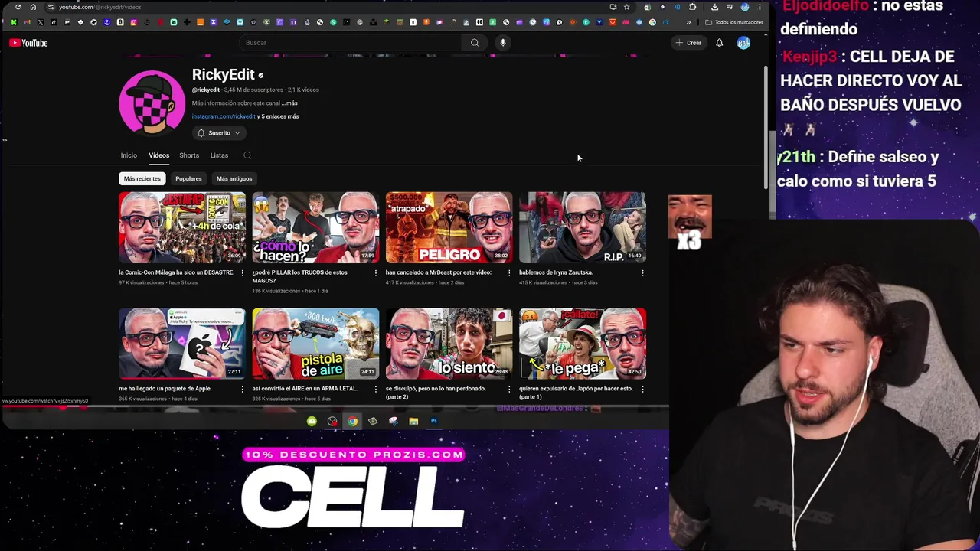Open the green cloud taskbar app
Screen dimensions: 980x551
[x=312, y=421]
